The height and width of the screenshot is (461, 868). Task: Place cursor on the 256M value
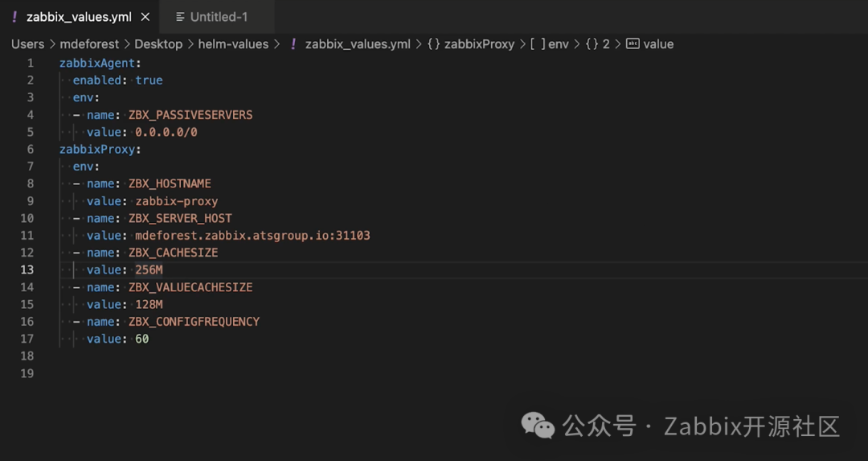pyautogui.click(x=149, y=270)
